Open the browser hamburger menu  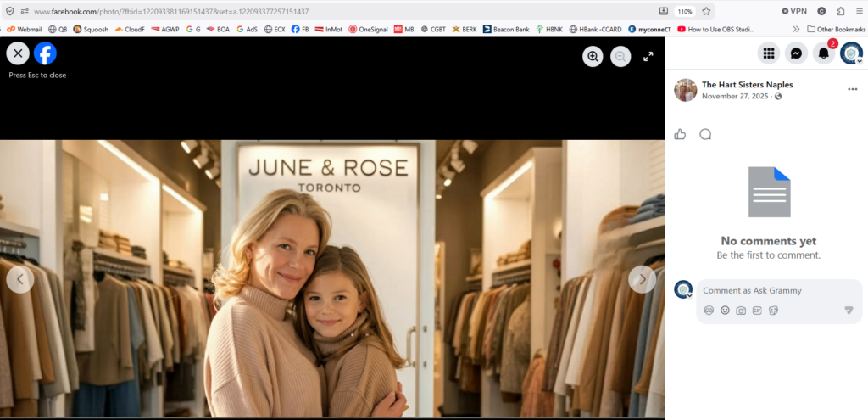tap(860, 11)
